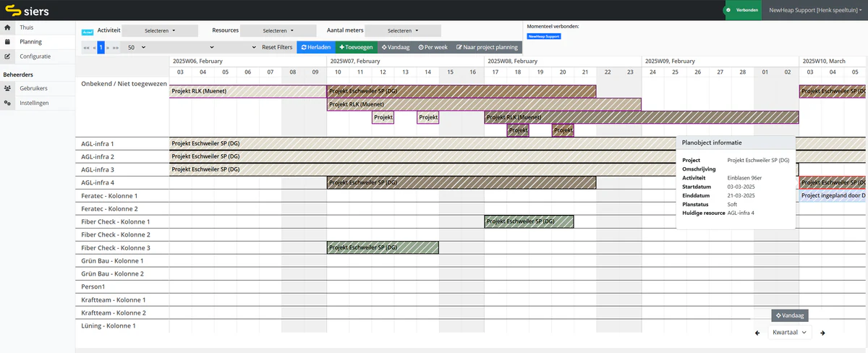
Task: Jump to the last page with the »» arrow
Action: [116, 47]
